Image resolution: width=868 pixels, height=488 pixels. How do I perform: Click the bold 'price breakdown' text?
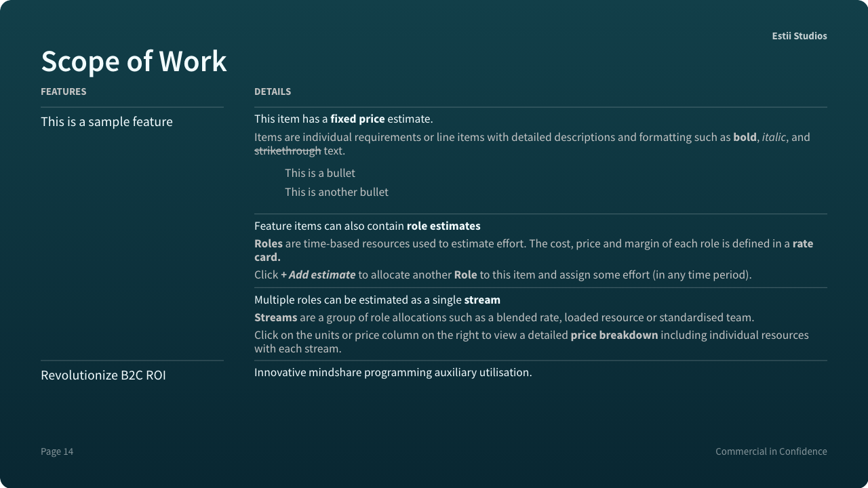coord(614,335)
